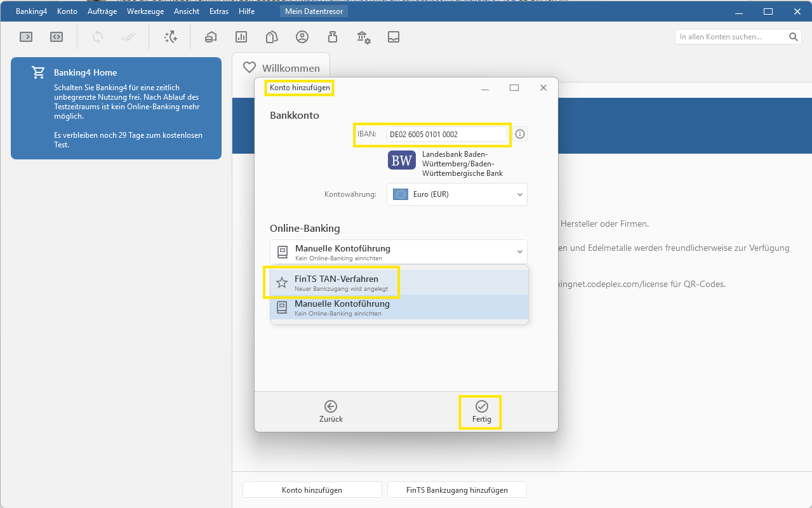812x508 pixels.
Task: Open the Hilfe menu
Action: [247, 11]
